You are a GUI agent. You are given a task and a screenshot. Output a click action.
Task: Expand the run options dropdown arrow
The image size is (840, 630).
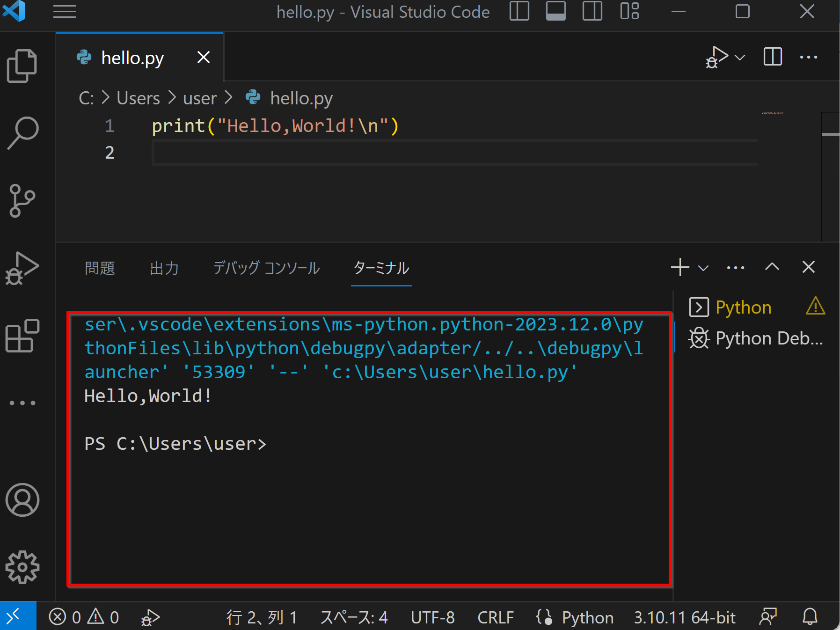(x=740, y=58)
